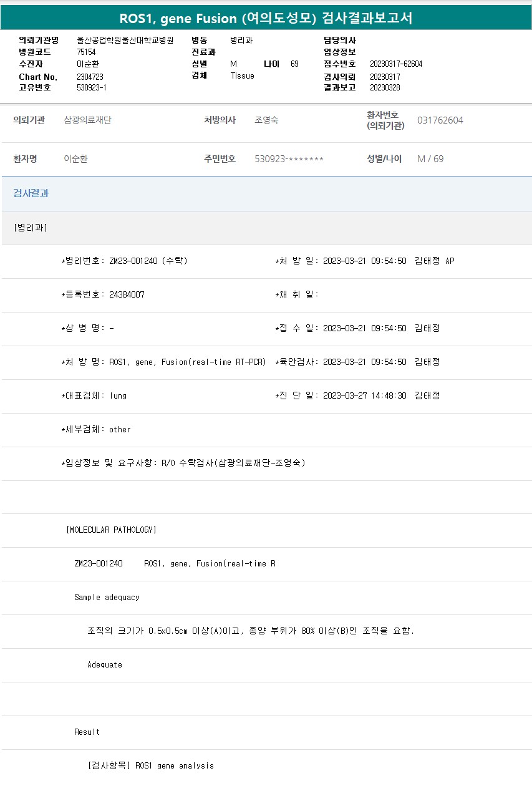This screenshot has height=786, width=532.
Task: Select the 진단일 2023-03-27 14:48:30 timestamp
Action: click(x=364, y=395)
